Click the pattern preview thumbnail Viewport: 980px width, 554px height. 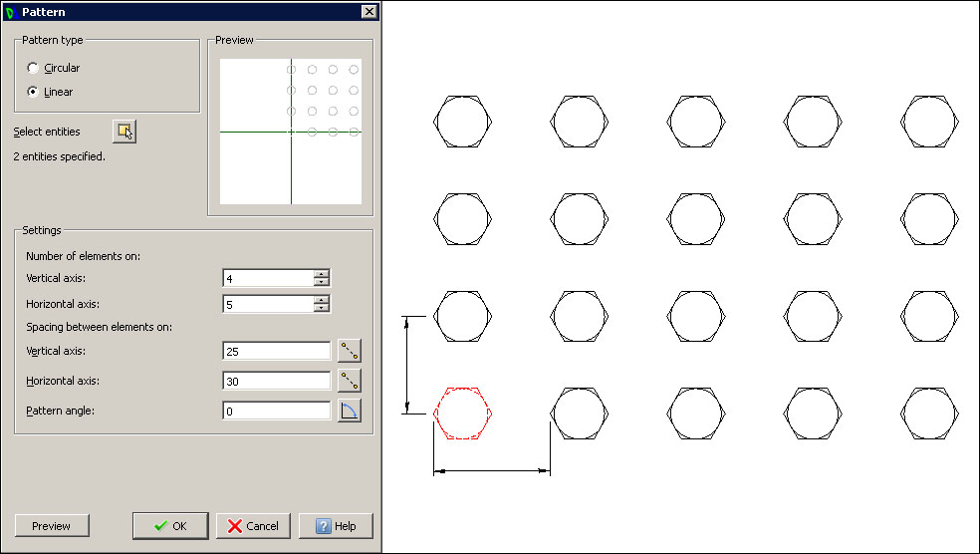(x=291, y=132)
